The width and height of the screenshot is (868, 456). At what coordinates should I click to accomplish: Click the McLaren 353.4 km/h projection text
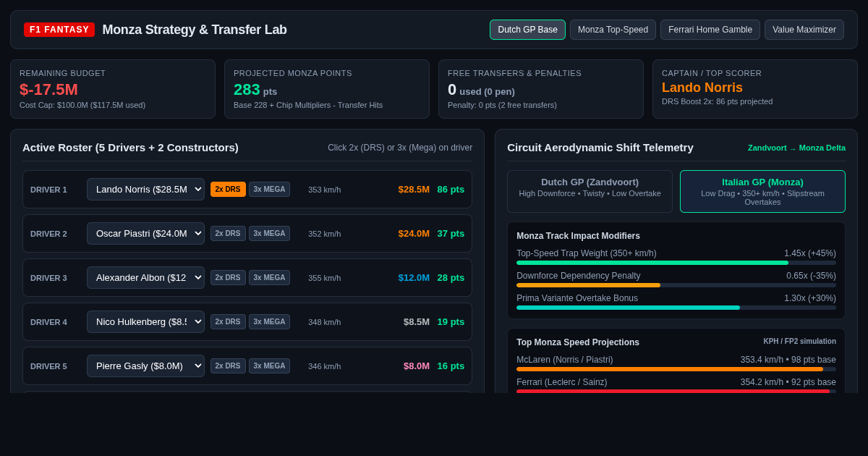coord(788,360)
